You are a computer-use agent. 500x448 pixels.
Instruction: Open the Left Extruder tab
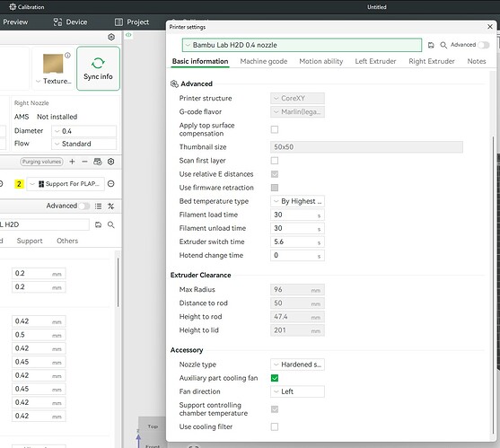[375, 61]
